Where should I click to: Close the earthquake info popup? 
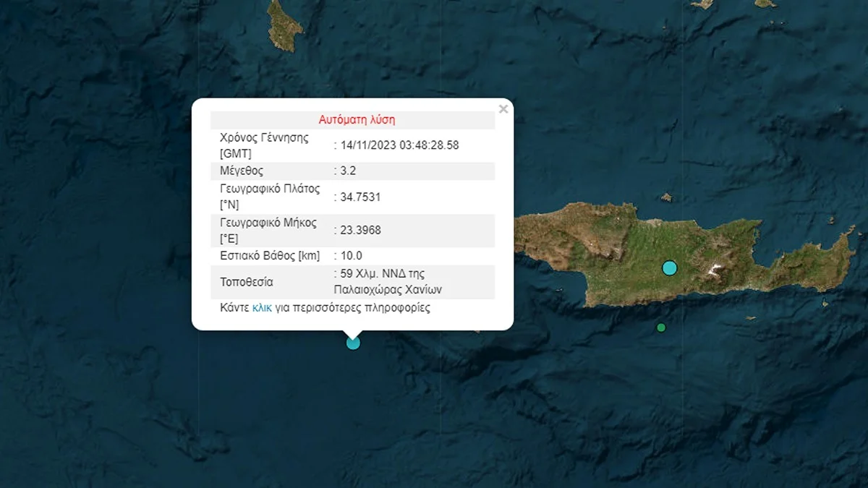click(503, 109)
